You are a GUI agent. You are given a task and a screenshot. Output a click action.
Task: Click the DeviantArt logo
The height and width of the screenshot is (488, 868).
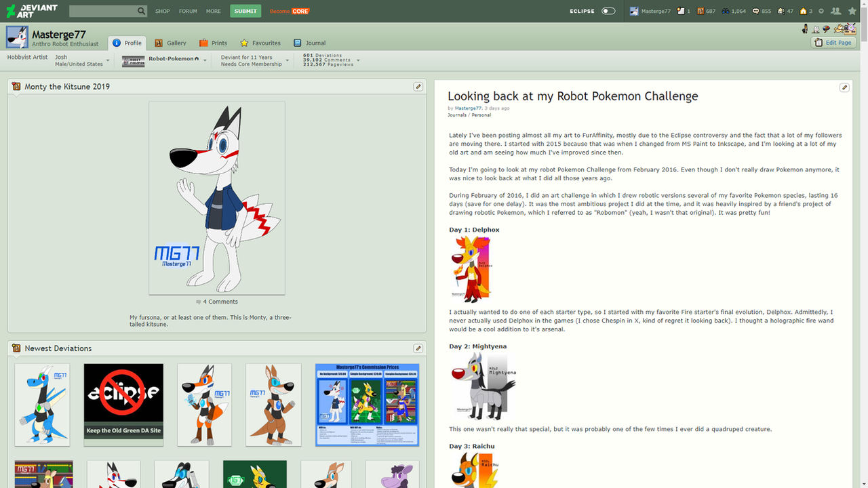coord(32,11)
